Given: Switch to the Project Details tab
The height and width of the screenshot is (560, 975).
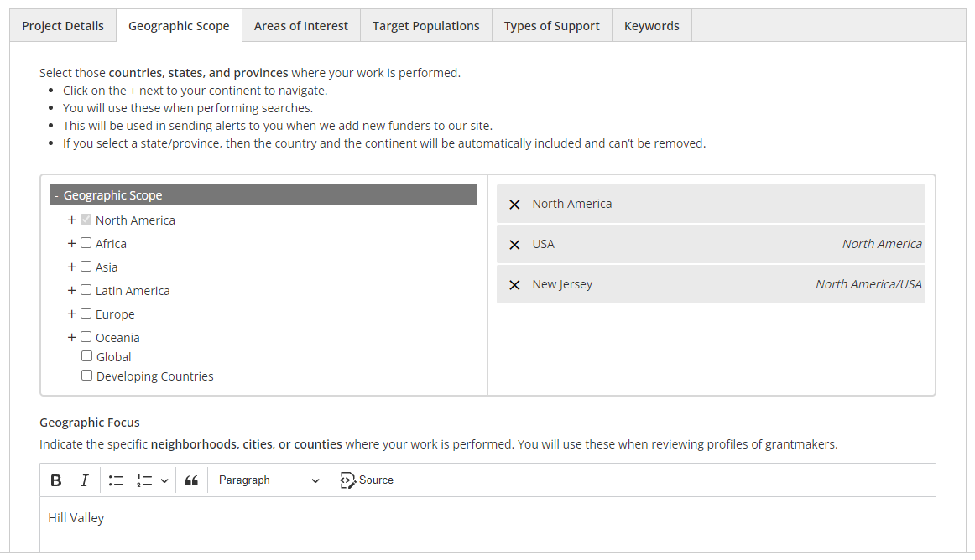Looking at the screenshot, I should (x=63, y=26).
